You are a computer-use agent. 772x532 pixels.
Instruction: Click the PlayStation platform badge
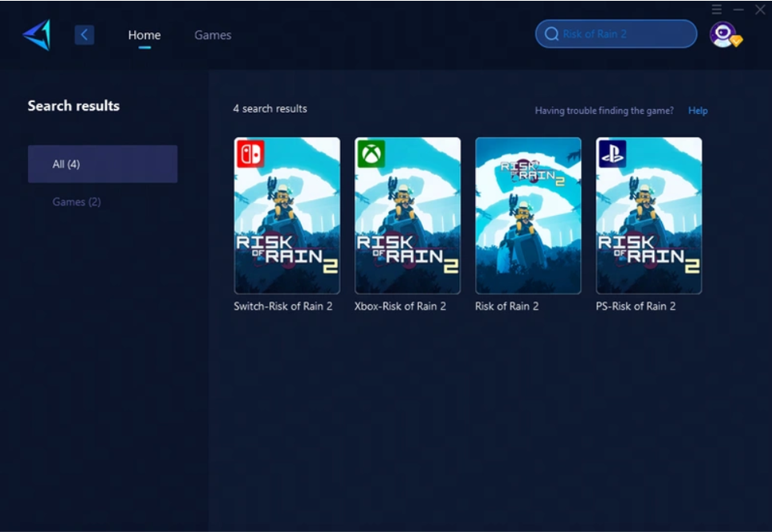612,154
